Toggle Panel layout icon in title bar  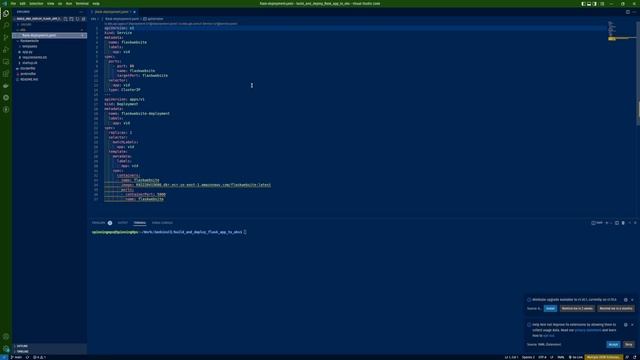(x=589, y=4)
